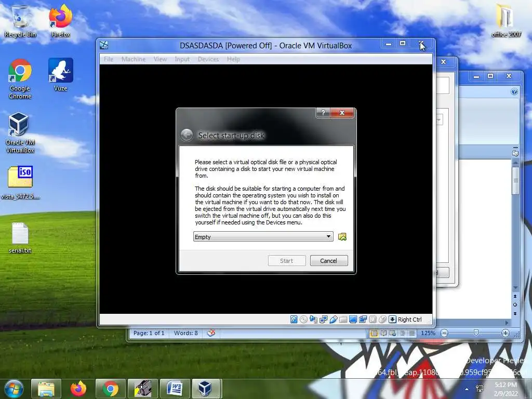Viewport: 532px width, 399px height.
Task: Click the network adapters indicator in VirtualBox status bar
Action: (323, 320)
